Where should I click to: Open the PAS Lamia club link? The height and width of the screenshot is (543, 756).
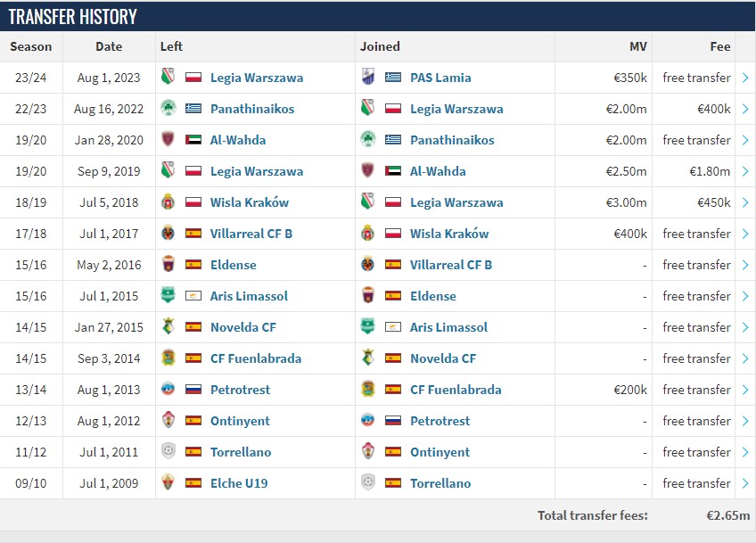[x=440, y=78]
